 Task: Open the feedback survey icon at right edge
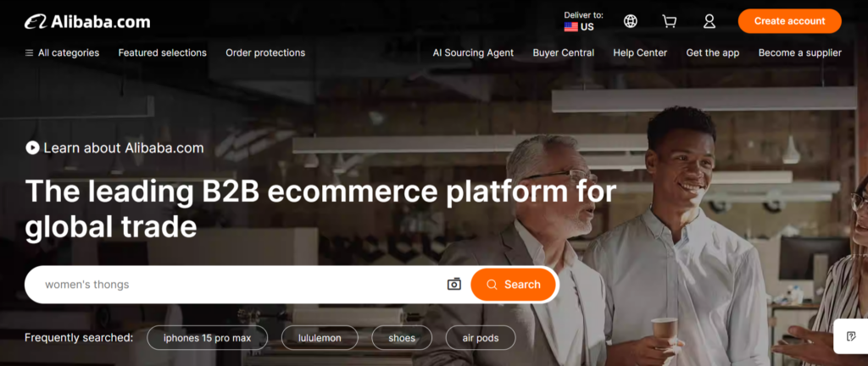851,336
